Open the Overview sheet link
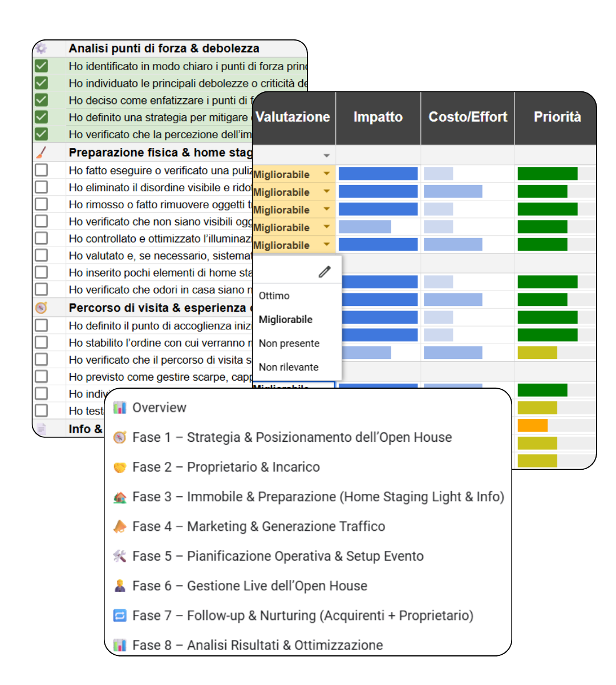The width and height of the screenshot is (616, 685). (159, 408)
